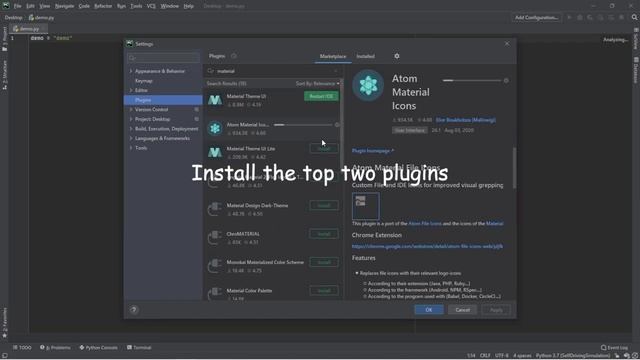Click the Run arrow icon in main toolbar

point(569,17)
